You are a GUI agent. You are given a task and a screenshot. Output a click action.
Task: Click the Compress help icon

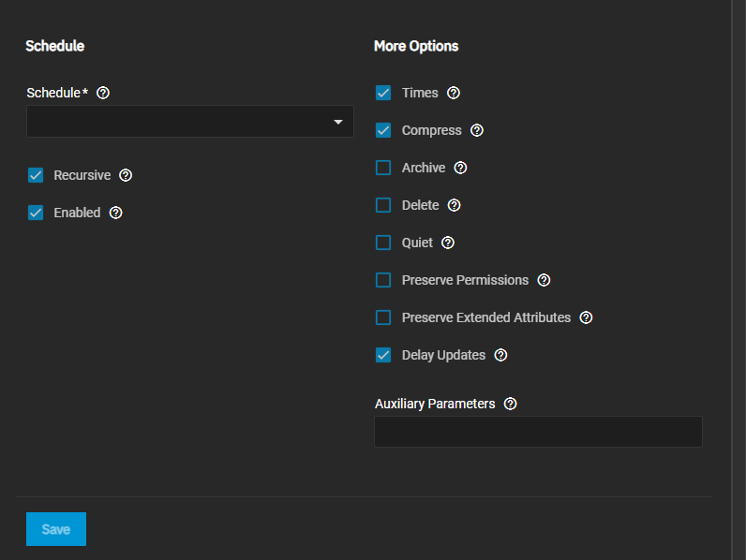[x=477, y=130]
